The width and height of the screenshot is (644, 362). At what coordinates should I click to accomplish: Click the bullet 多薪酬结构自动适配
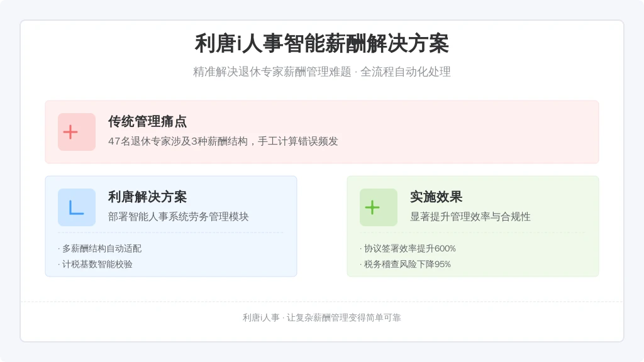click(100, 248)
